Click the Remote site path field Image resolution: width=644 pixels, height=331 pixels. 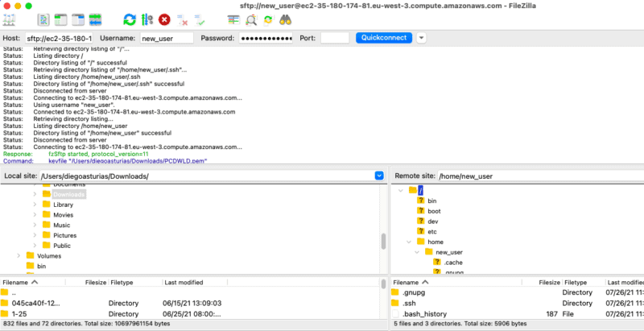(x=540, y=176)
